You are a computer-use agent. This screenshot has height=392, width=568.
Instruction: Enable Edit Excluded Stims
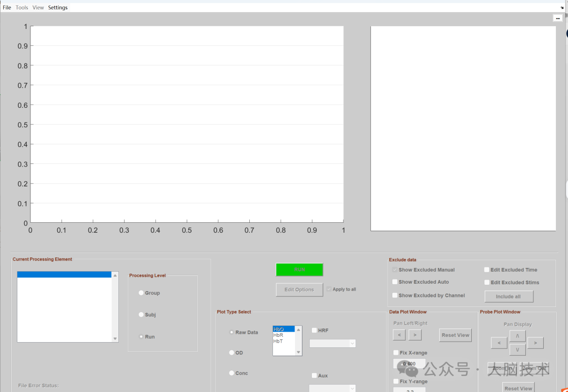487,282
